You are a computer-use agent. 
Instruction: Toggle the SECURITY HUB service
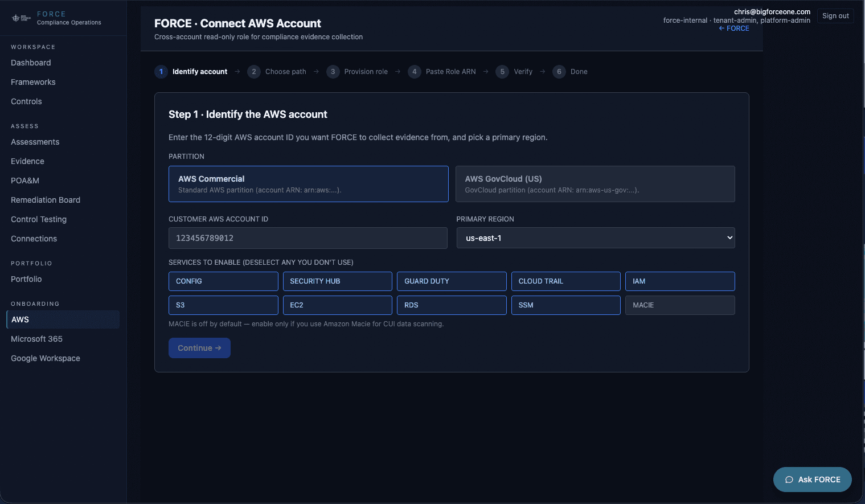point(338,281)
